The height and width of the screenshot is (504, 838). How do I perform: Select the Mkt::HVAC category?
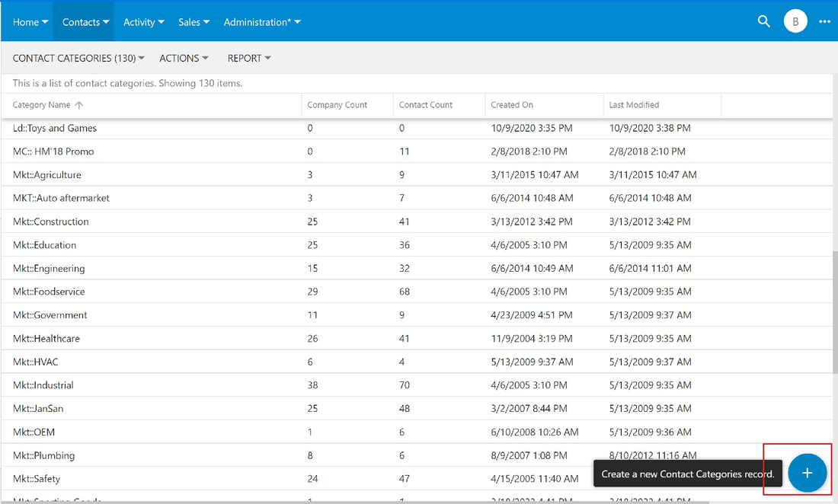tap(35, 362)
